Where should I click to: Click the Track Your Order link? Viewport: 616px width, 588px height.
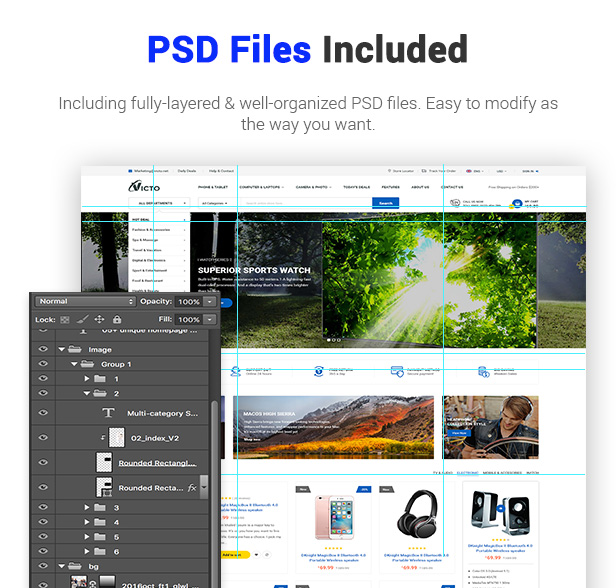pyautogui.click(x=439, y=171)
